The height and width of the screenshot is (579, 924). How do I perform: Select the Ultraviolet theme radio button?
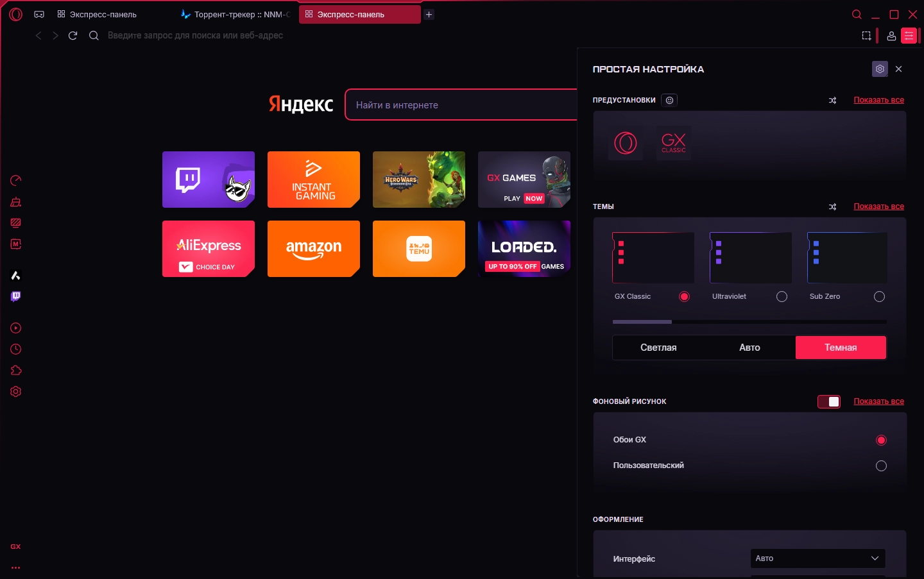[x=782, y=296]
